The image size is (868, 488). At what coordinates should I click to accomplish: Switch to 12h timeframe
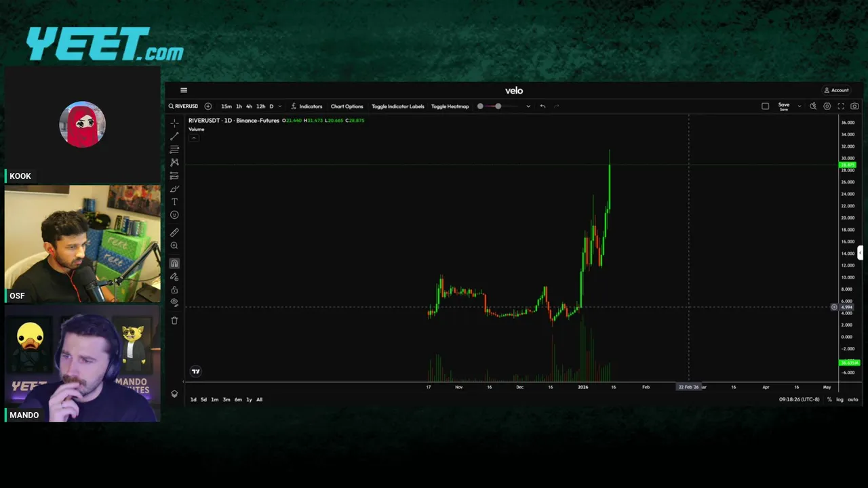[x=260, y=106]
